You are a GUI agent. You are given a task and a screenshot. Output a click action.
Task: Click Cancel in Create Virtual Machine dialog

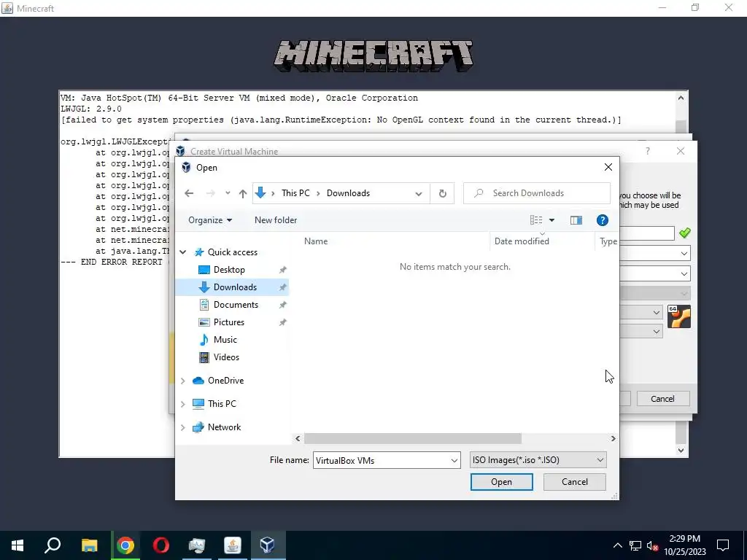(662, 399)
